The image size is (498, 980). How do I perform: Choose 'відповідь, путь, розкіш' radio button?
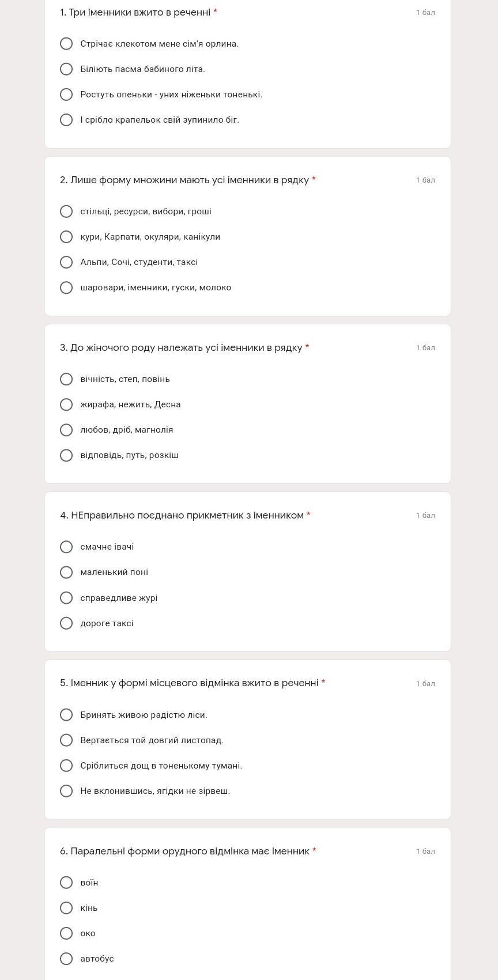click(66, 455)
